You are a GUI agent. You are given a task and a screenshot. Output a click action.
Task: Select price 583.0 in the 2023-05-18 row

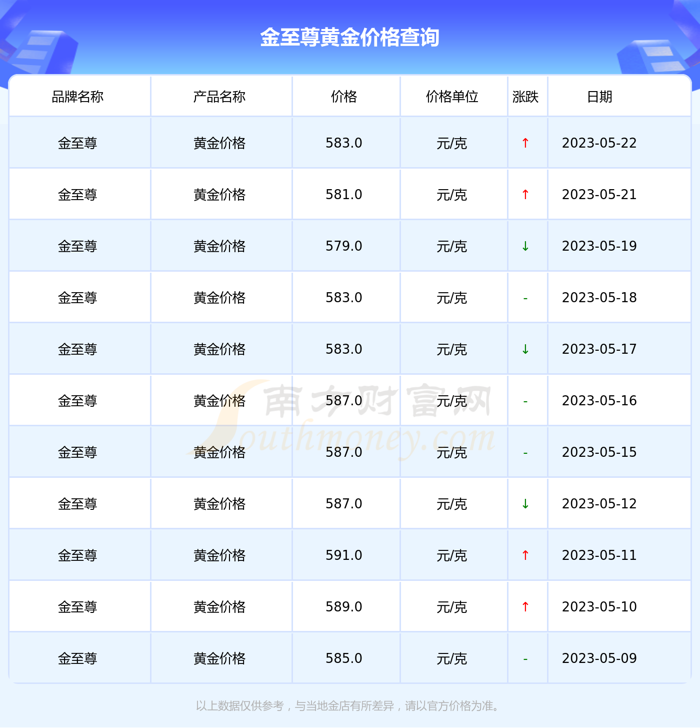point(344,298)
